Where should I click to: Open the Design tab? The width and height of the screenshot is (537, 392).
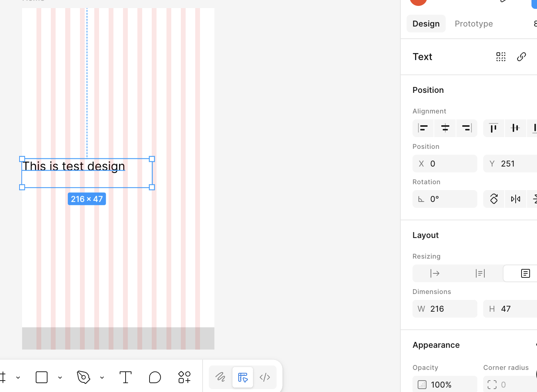[x=426, y=24]
